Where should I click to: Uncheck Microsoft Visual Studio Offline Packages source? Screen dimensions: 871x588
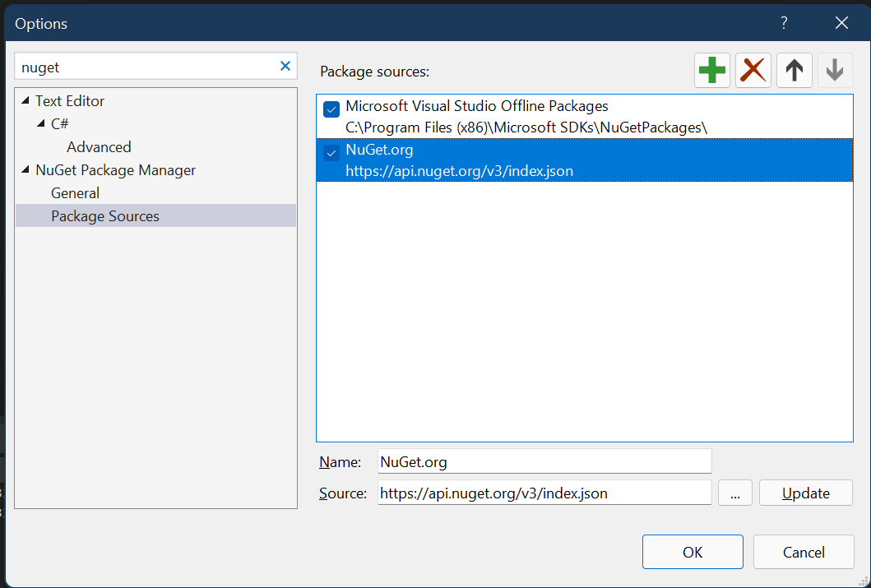click(x=331, y=109)
